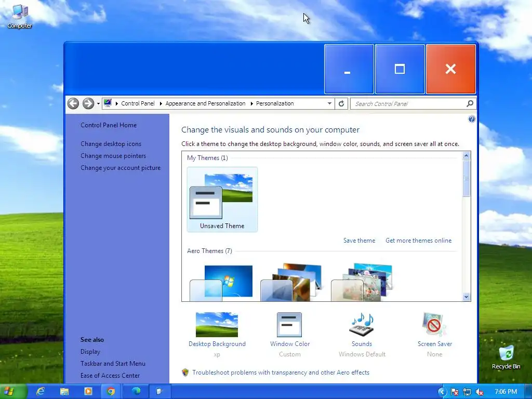Open the 7:06 PM clock
Screen dimensions: 532x399
[506, 392]
